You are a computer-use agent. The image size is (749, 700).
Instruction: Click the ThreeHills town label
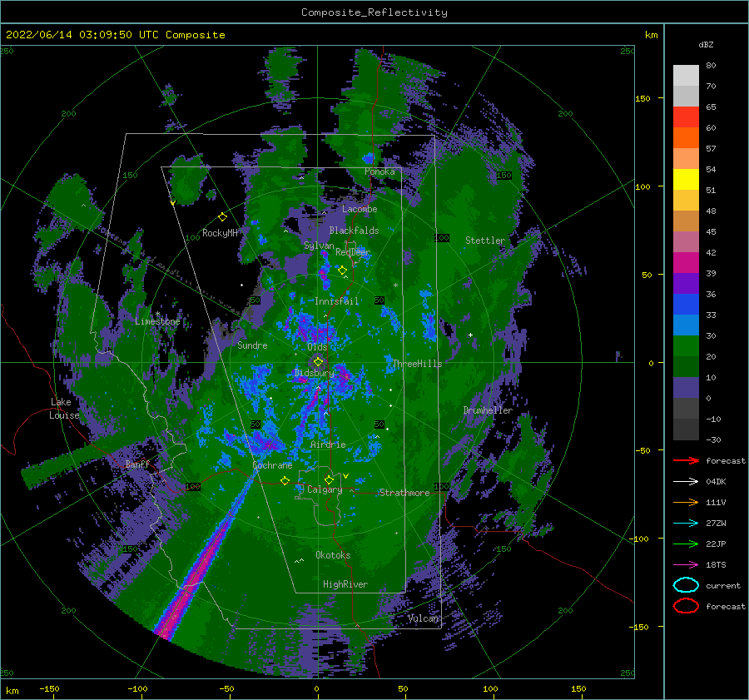[418, 364]
